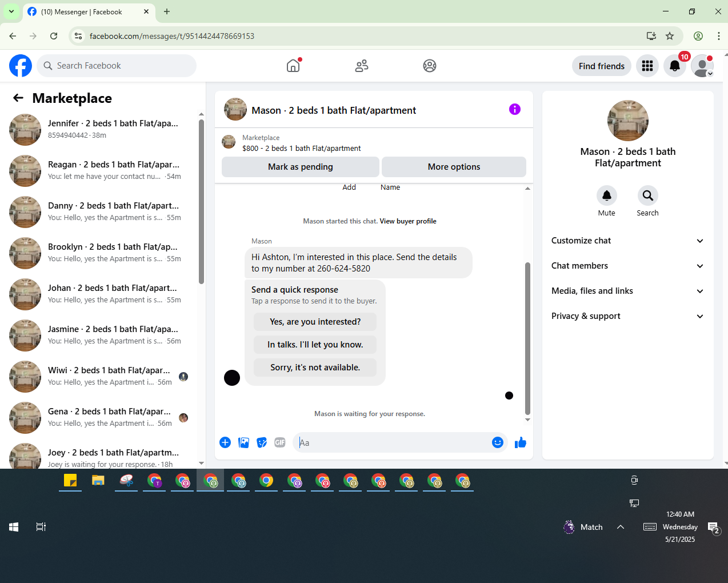Click Mason's large listing photo in side panel
The height and width of the screenshot is (583, 728).
(x=628, y=121)
